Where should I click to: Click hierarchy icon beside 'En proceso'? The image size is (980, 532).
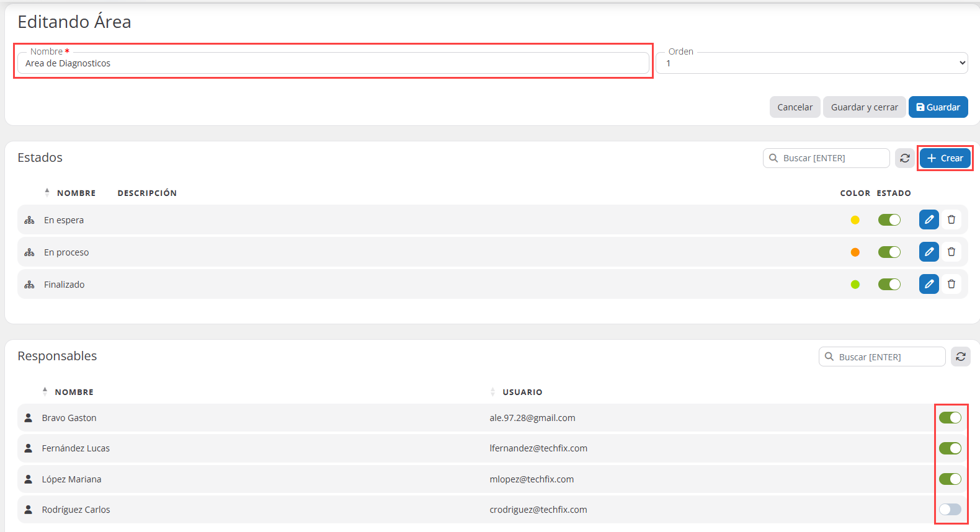point(29,252)
